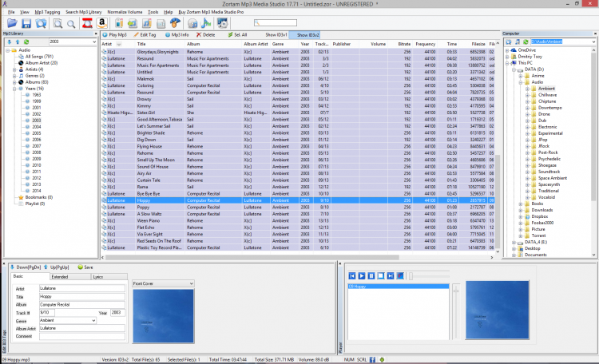
Task: Click the player next track button
Action: pyautogui.click(x=391, y=275)
